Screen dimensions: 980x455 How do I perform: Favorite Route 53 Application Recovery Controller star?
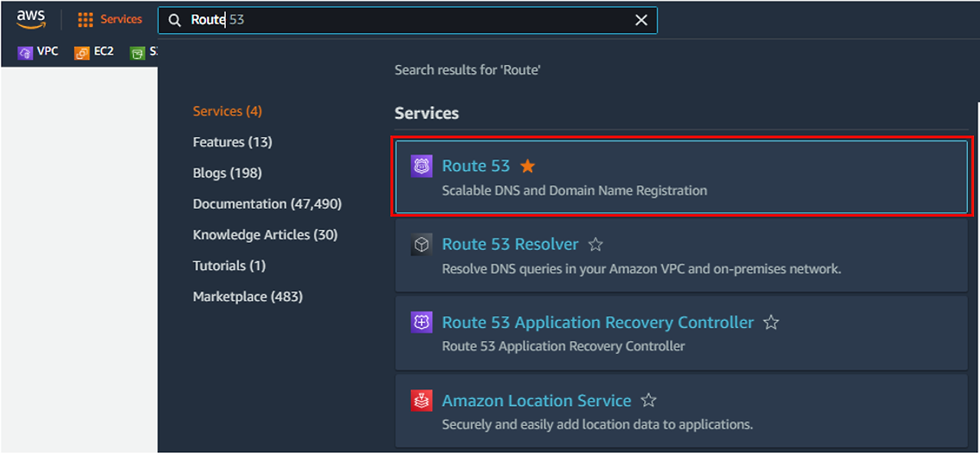[771, 322]
